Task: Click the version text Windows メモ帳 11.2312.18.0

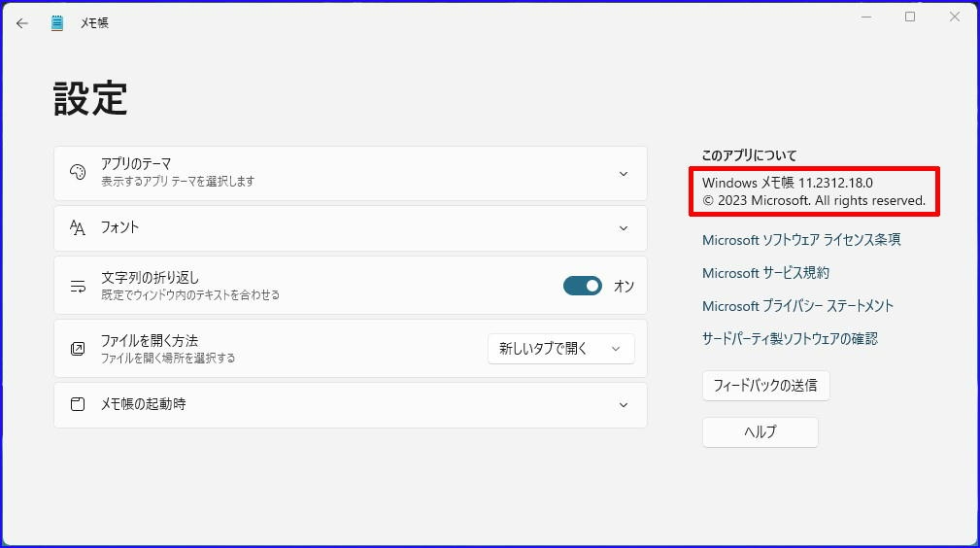Action: (x=788, y=183)
